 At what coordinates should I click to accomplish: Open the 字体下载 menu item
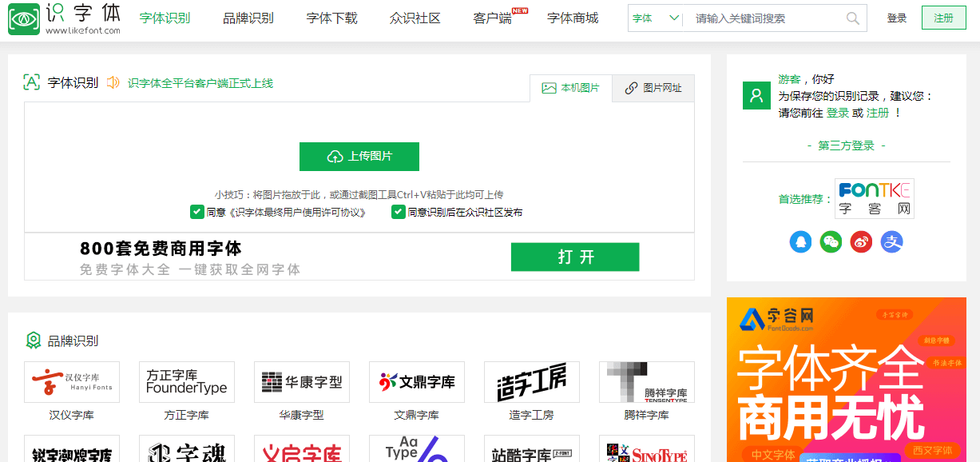331,18
